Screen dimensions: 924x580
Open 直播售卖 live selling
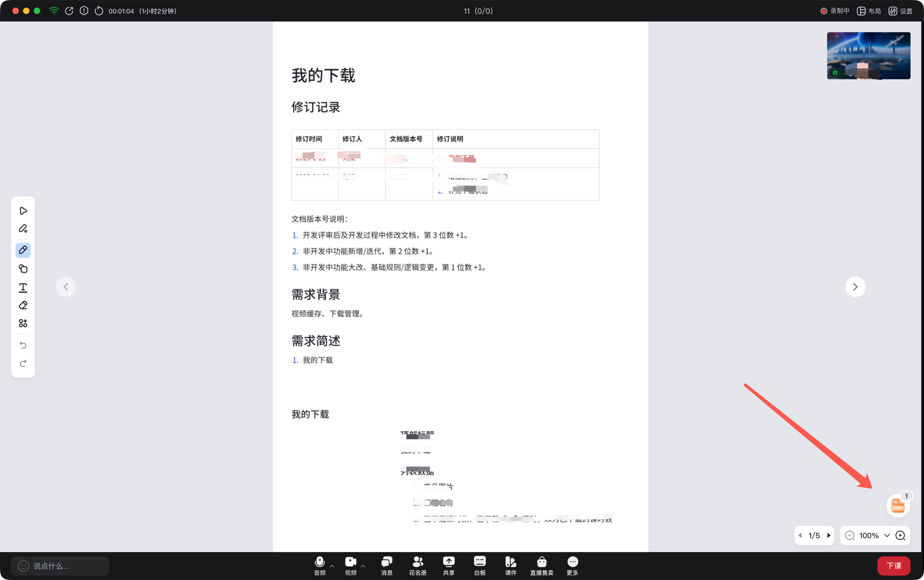[541, 566]
